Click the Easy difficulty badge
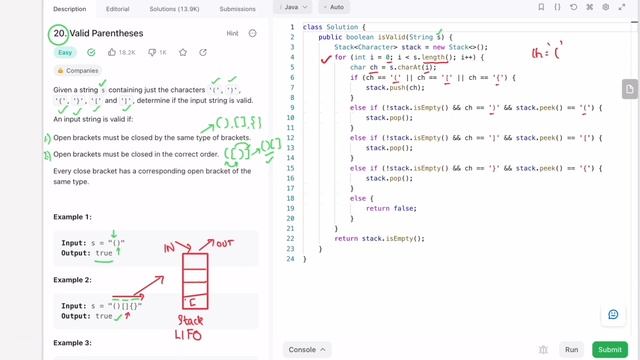640x360 pixels. point(65,52)
